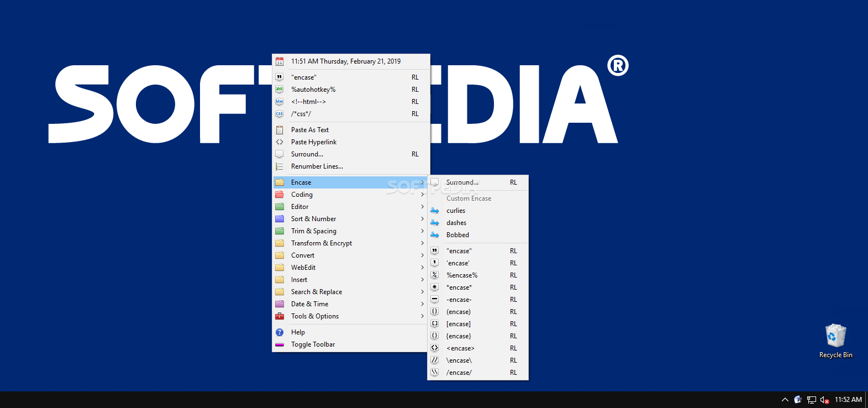The height and width of the screenshot is (408, 868).
Task: Click the volume icon in system tray
Action: click(x=825, y=400)
